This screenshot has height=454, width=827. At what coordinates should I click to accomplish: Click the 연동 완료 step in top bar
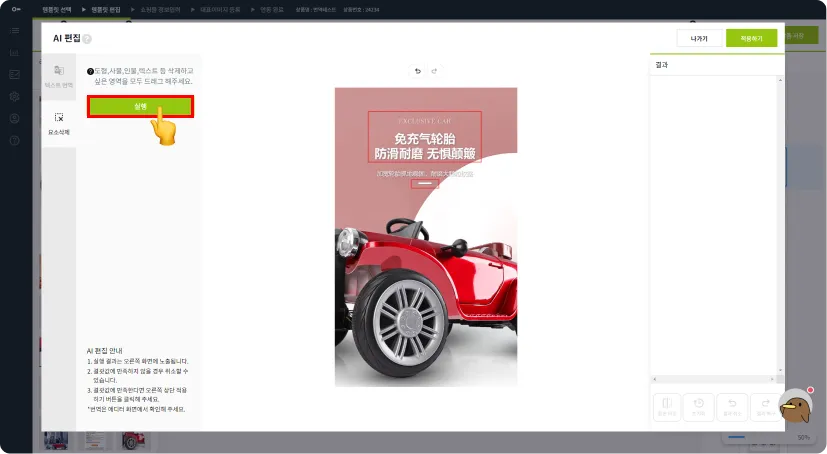272,9
